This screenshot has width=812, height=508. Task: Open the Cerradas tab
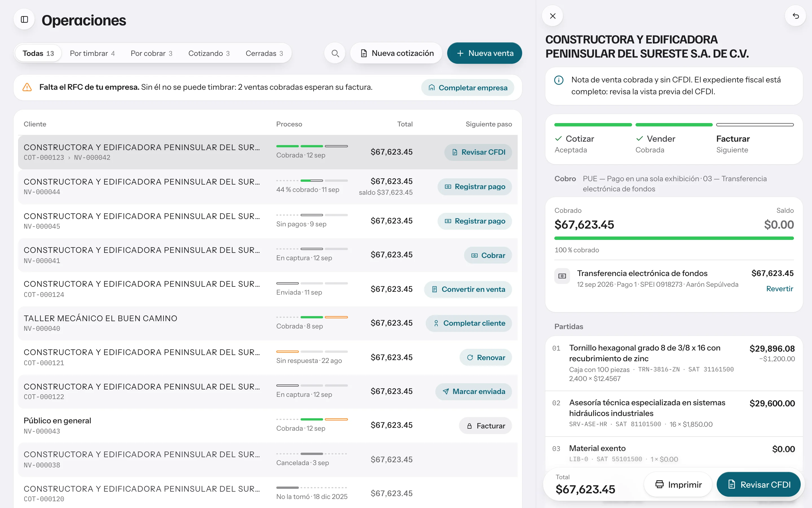pos(264,53)
